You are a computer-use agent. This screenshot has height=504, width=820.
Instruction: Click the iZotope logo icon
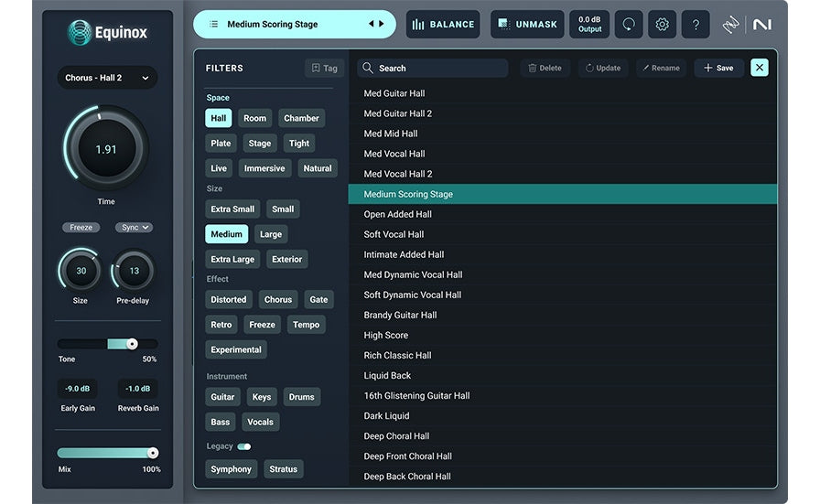point(730,24)
